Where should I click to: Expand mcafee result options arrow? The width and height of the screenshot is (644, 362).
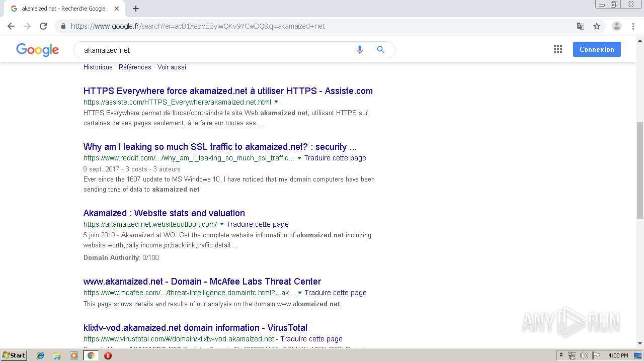pos(300,293)
